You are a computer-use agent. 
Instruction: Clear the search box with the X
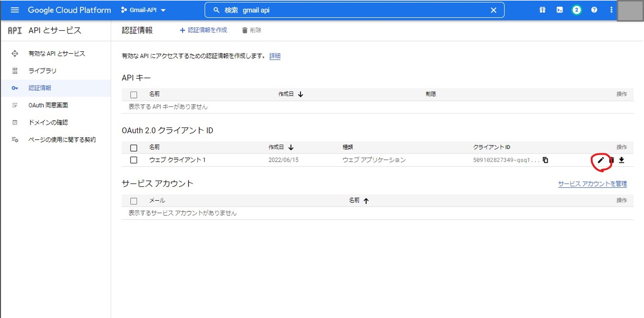[493, 10]
